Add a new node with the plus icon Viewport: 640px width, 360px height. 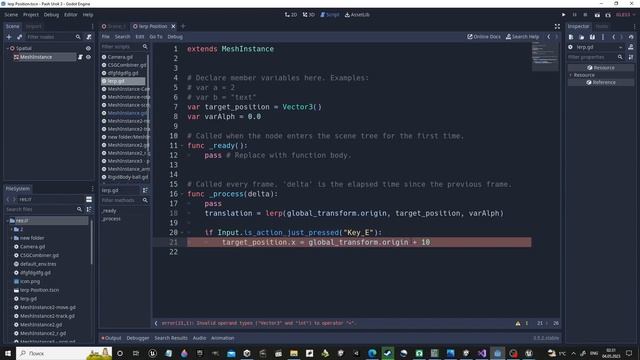click(x=9, y=37)
